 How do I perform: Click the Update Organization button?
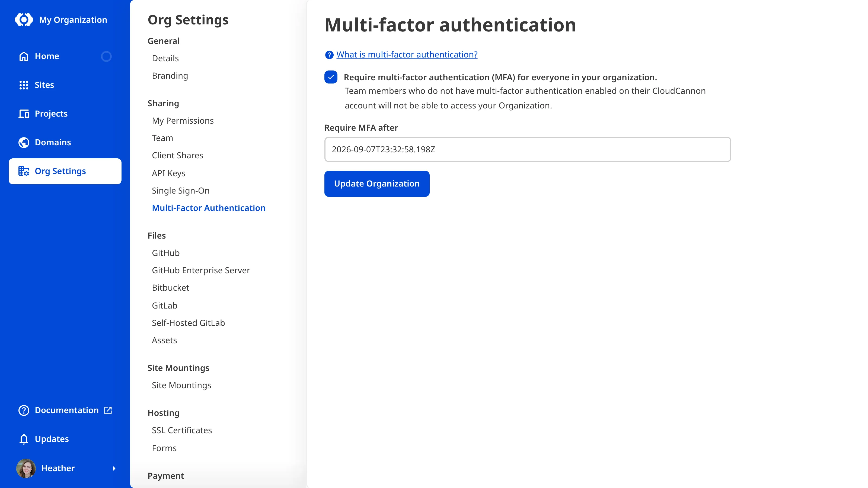tap(377, 184)
